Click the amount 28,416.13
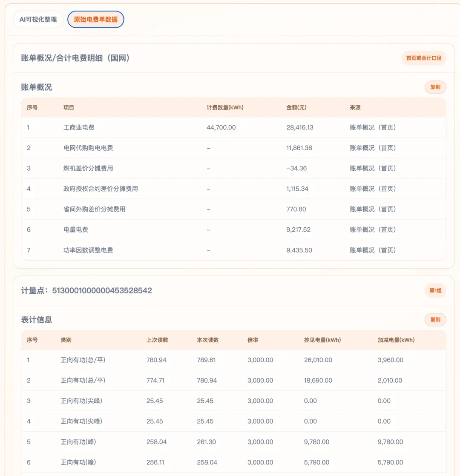 click(x=300, y=127)
